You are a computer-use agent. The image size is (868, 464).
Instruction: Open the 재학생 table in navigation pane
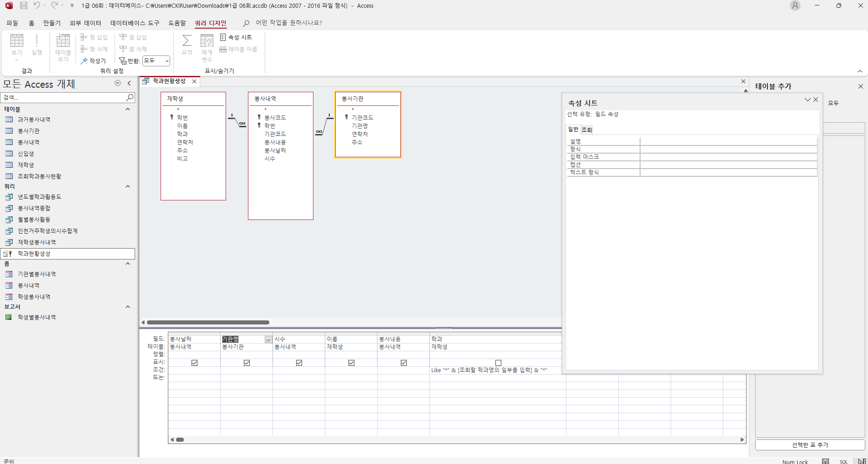[25, 165]
